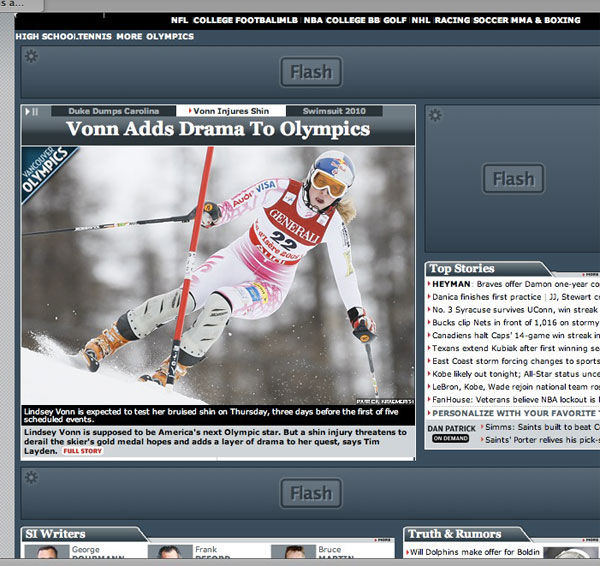Read Kobe likely out tonight story
Image resolution: width=600 pixels, height=566 pixels.
click(x=514, y=374)
